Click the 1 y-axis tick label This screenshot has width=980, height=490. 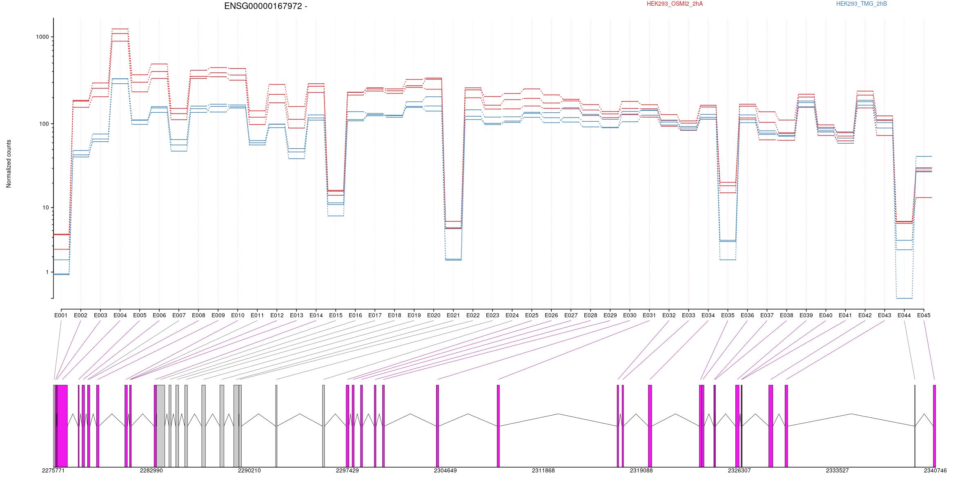(47, 272)
